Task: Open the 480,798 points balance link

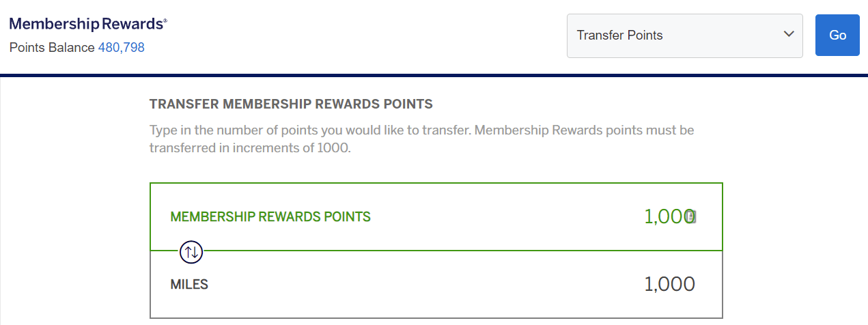Action: click(x=121, y=48)
